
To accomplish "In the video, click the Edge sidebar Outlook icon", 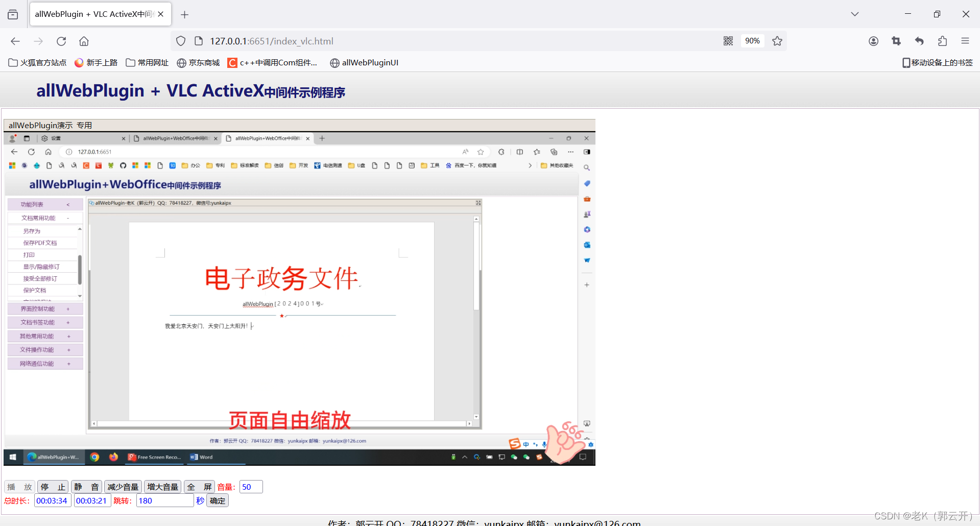I will click(587, 245).
